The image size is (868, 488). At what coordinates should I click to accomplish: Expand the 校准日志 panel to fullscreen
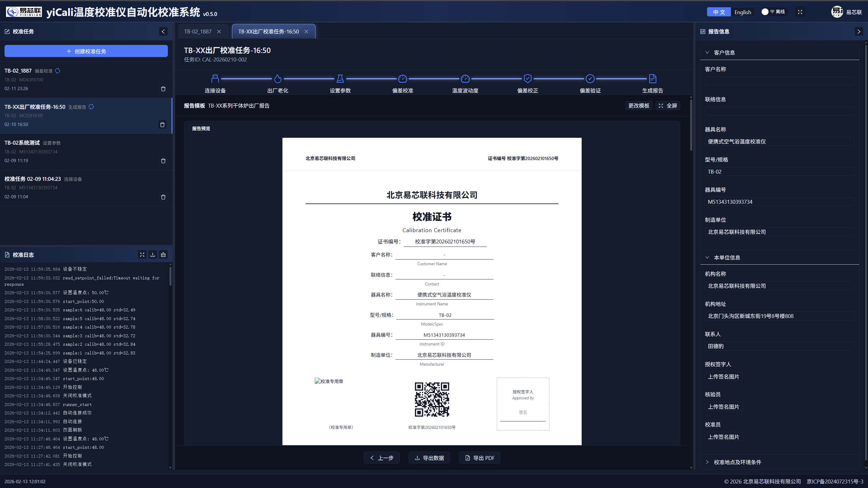(142, 254)
